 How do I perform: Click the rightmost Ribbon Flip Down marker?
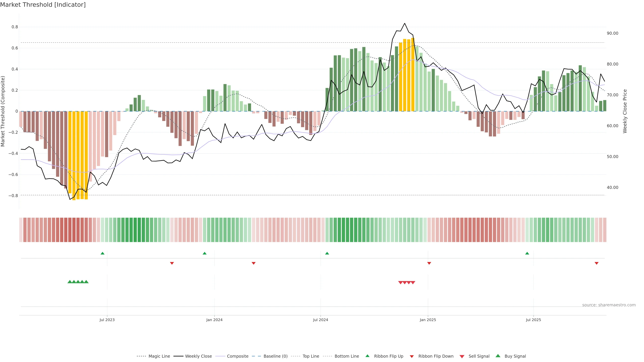coord(597,263)
